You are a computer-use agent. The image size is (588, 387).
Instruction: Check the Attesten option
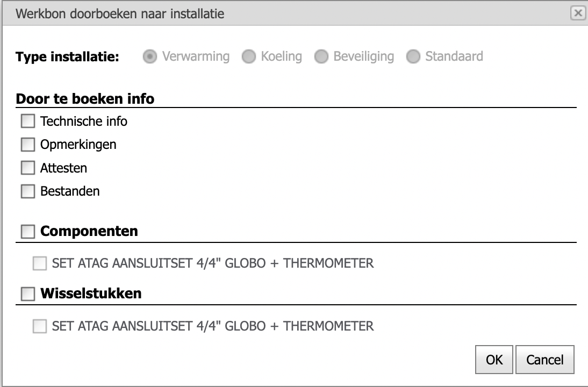coord(28,168)
